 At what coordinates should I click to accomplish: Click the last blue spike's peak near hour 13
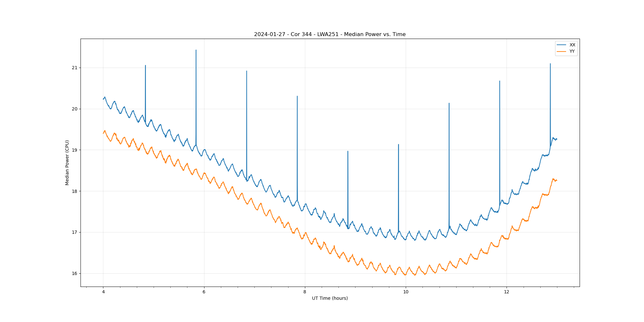[550, 64]
